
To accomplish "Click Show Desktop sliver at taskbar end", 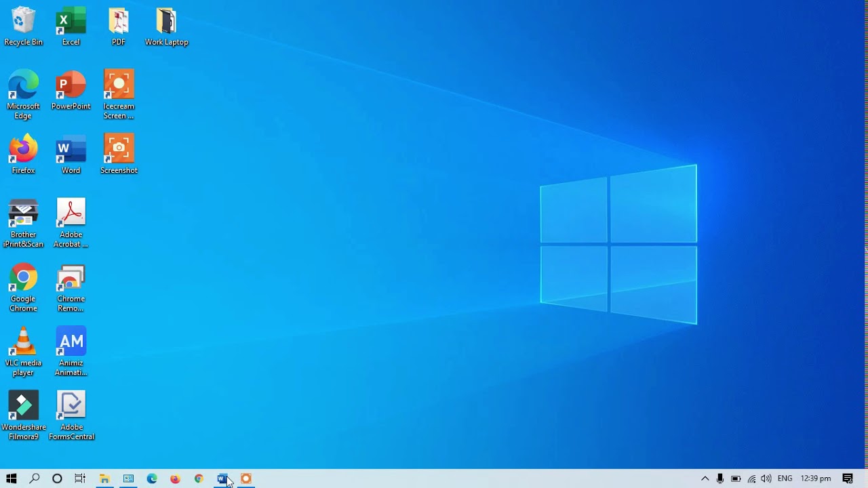I will click(866, 479).
